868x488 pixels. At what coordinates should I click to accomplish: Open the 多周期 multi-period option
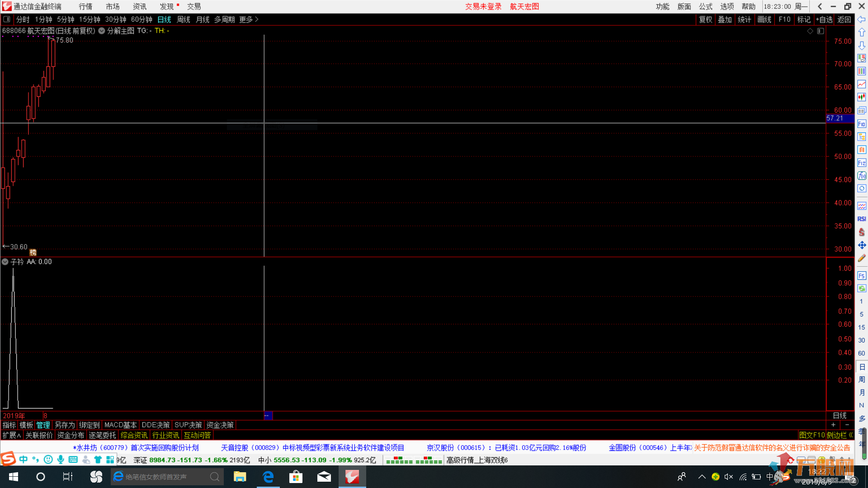click(x=224, y=19)
